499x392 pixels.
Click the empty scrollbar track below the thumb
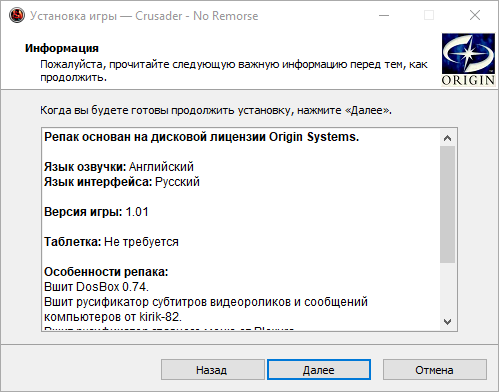click(x=447, y=288)
